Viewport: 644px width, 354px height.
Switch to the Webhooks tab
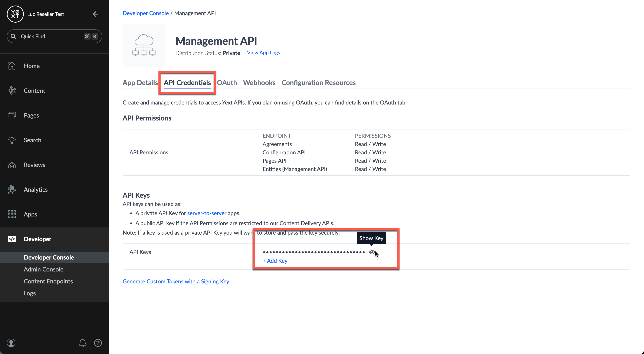coord(259,83)
